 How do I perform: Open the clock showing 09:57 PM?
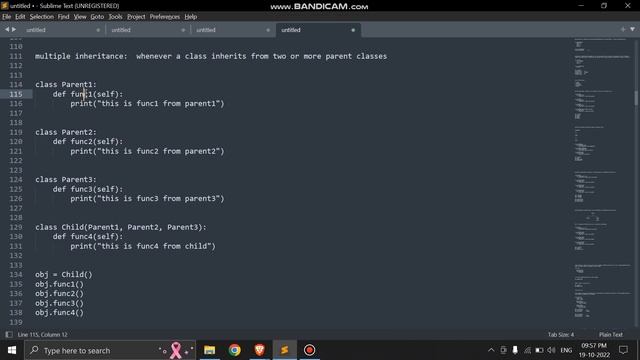point(594,350)
